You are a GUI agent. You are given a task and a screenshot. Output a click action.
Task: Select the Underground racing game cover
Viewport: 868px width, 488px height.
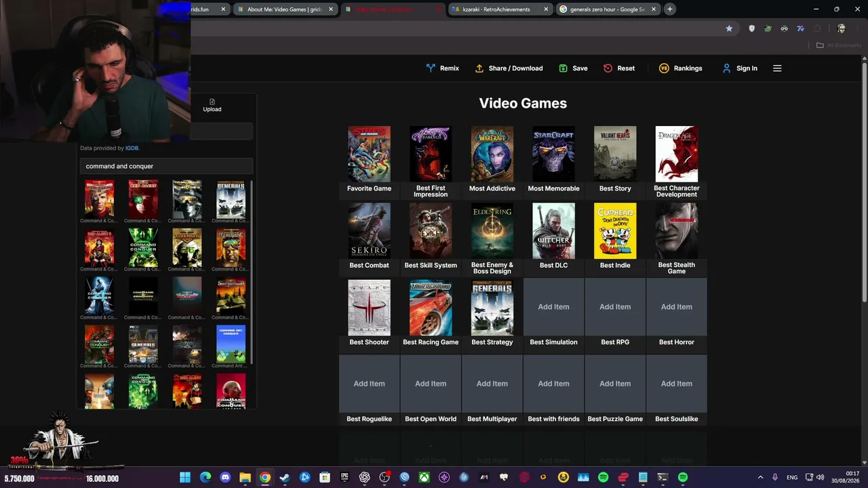(431, 308)
